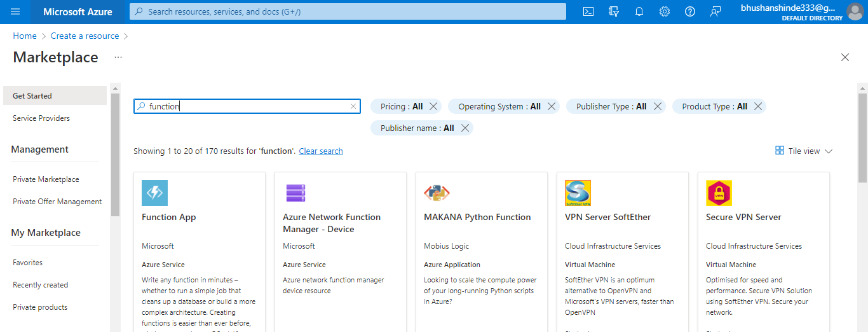The height and width of the screenshot is (332, 868).
Task: Remove the Pricing filter chip
Action: [x=433, y=107]
